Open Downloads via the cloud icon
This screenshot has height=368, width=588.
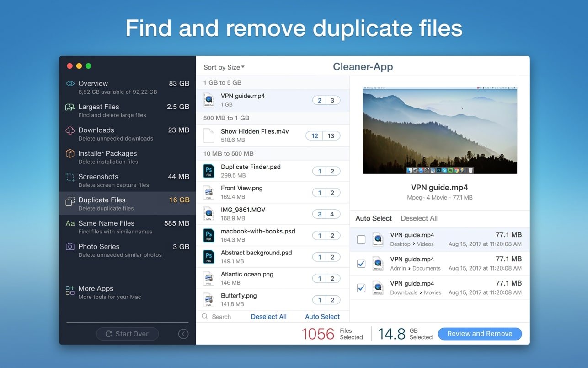[70, 131]
